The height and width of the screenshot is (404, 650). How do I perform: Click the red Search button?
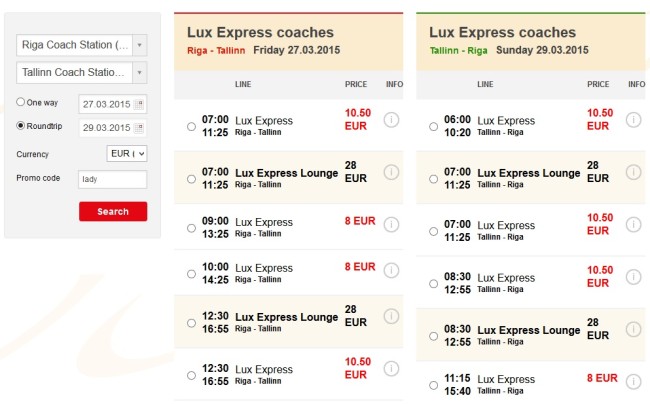coord(113,211)
